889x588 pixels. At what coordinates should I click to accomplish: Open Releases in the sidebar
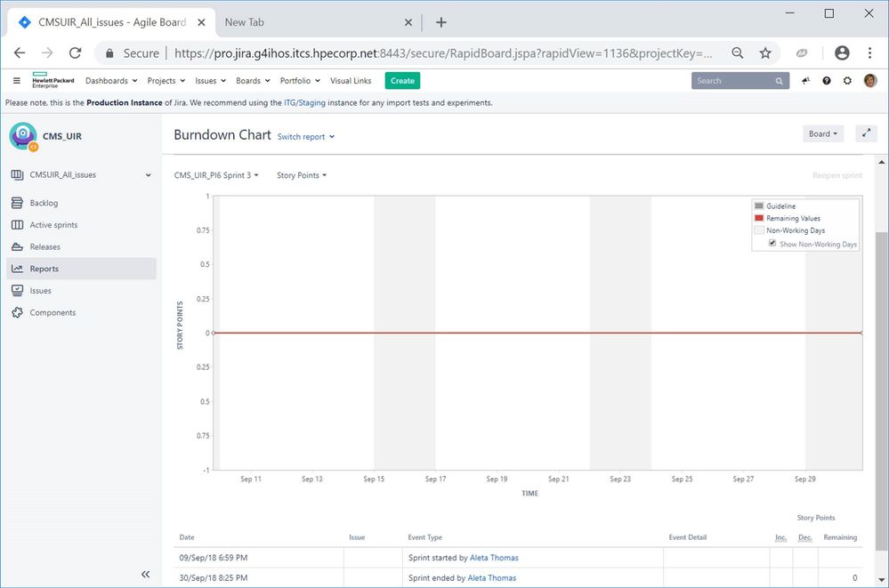tap(44, 246)
